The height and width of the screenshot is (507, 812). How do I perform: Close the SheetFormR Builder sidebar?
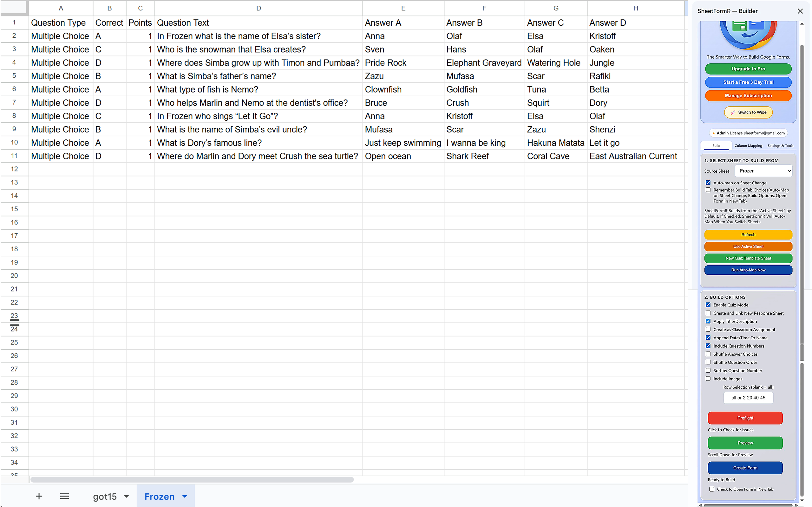[x=801, y=11]
